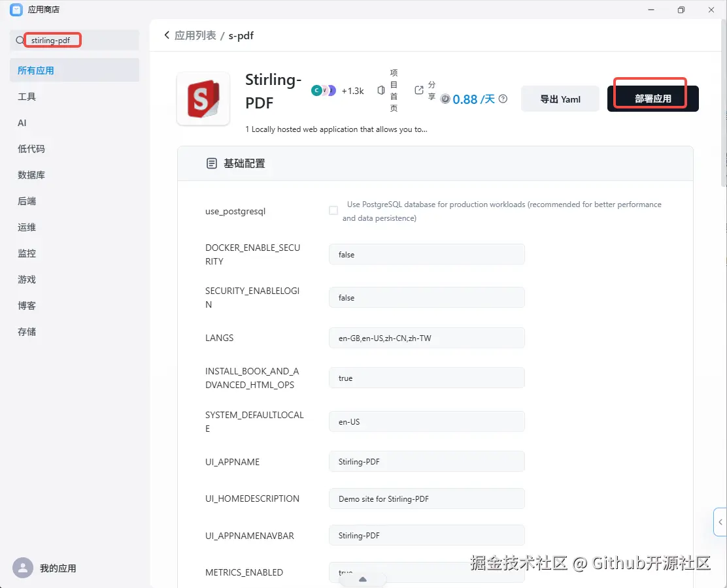
Task: Click the share icon
Action: 419,90
